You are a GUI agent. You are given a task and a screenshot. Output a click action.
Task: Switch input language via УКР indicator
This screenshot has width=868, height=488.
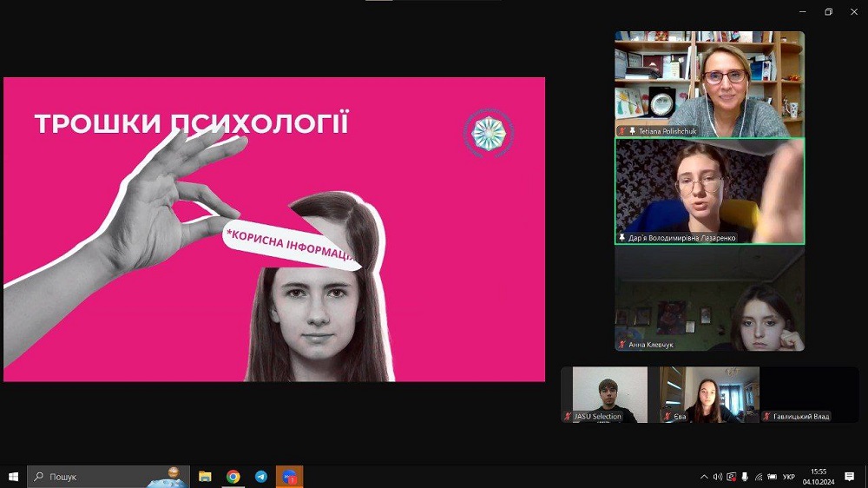click(x=788, y=477)
